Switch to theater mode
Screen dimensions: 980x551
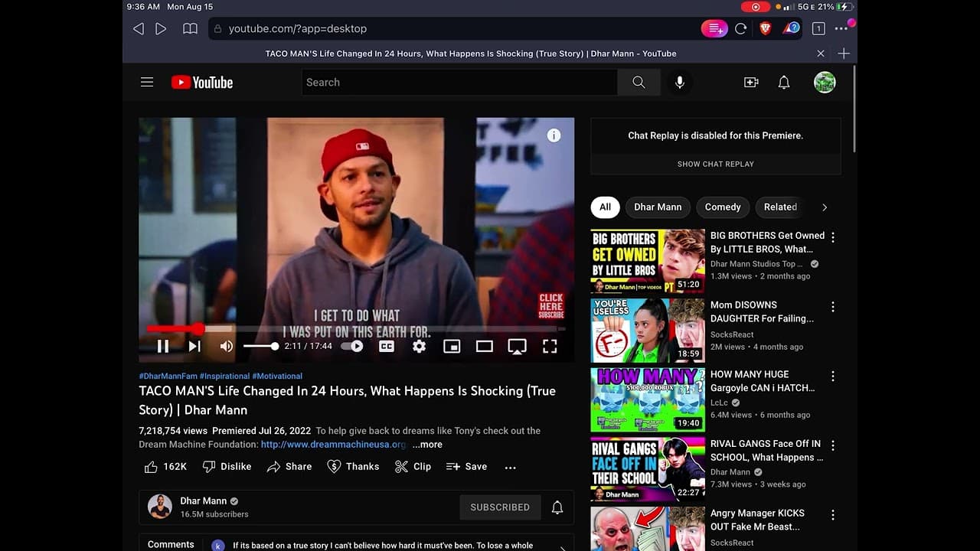(x=484, y=346)
